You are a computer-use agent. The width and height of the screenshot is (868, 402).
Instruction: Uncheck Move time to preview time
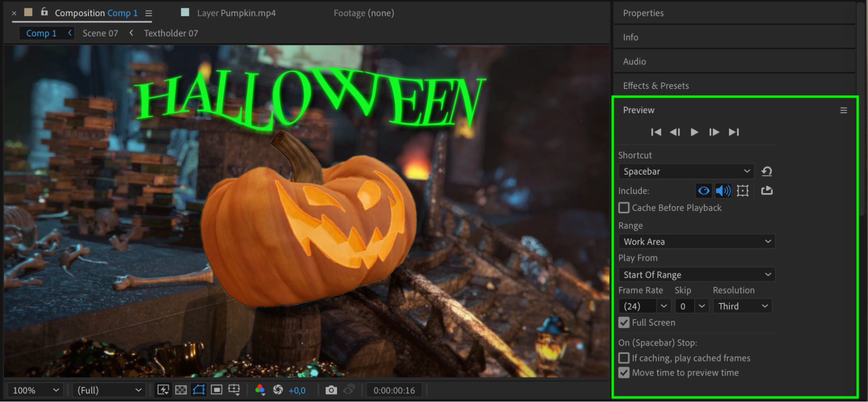(624, 373)
